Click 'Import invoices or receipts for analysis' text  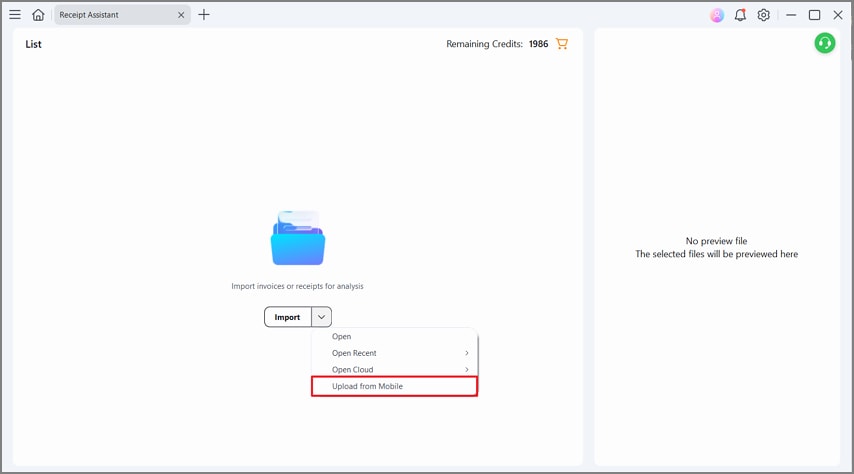tap(297, 286)
